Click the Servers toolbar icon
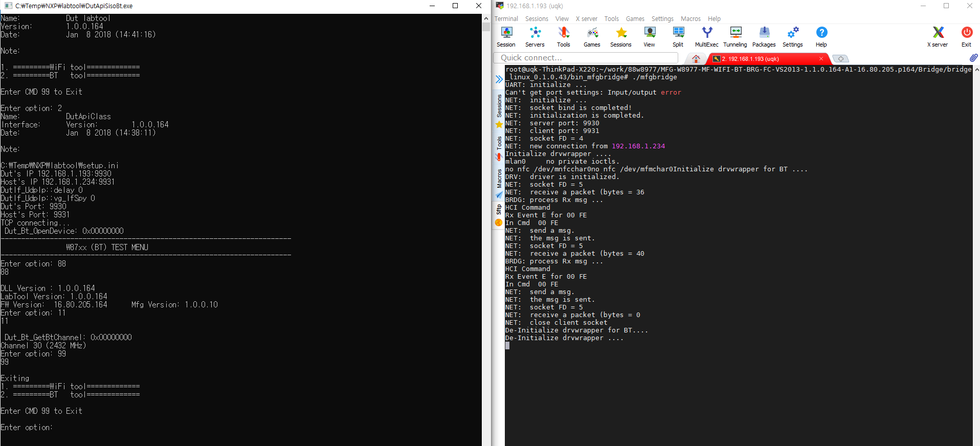Screen dimensions: 980x446 coord(535,37)
